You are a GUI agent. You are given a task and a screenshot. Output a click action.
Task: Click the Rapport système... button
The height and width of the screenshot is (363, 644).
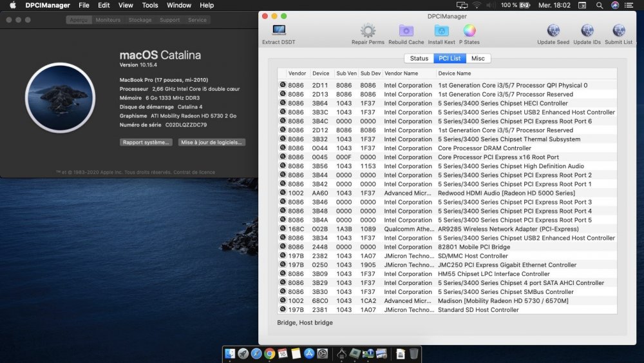tap(146, 142)
